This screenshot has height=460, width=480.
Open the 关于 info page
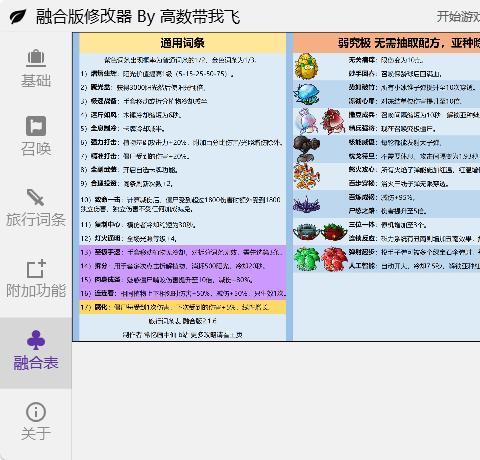[x=36, y=422]
